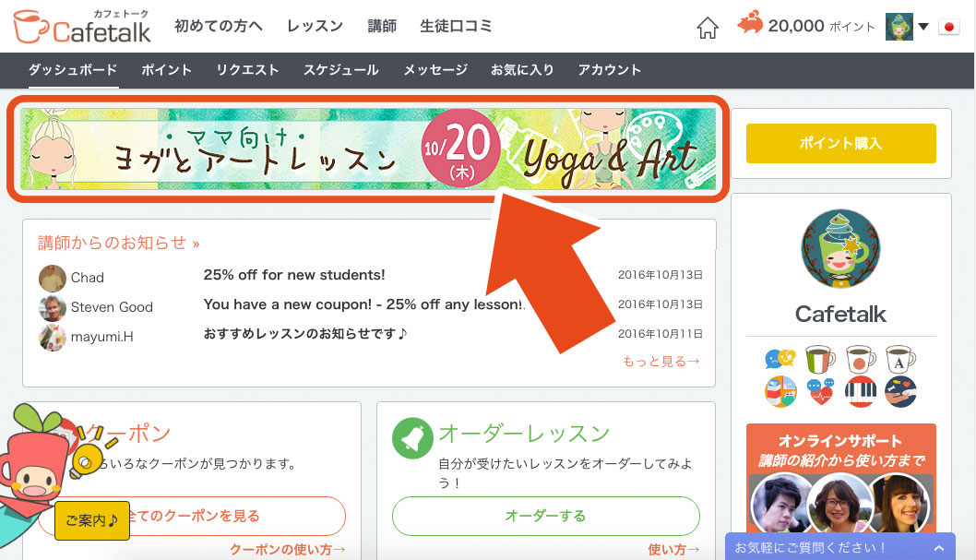Open the レッスン menu item

point(315,26)
